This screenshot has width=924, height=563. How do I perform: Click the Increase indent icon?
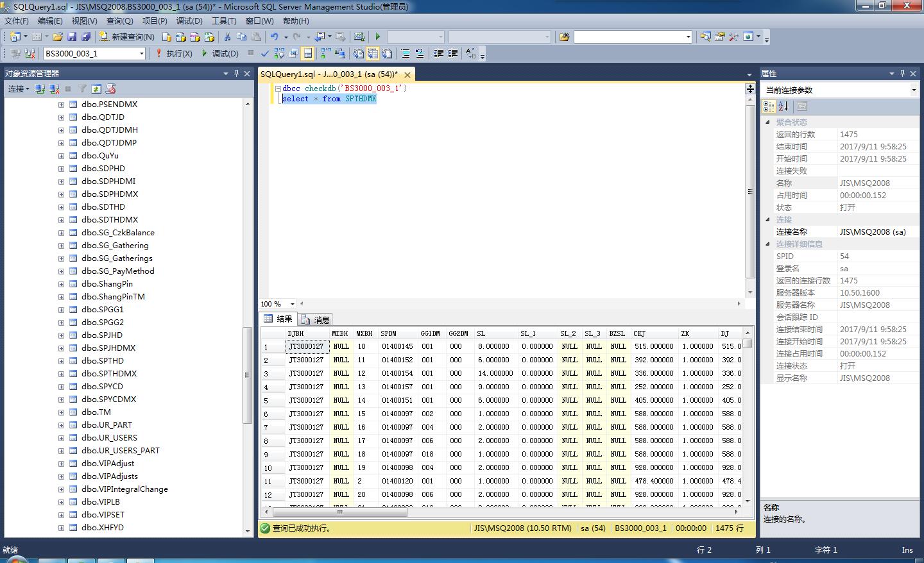(453, 53)
